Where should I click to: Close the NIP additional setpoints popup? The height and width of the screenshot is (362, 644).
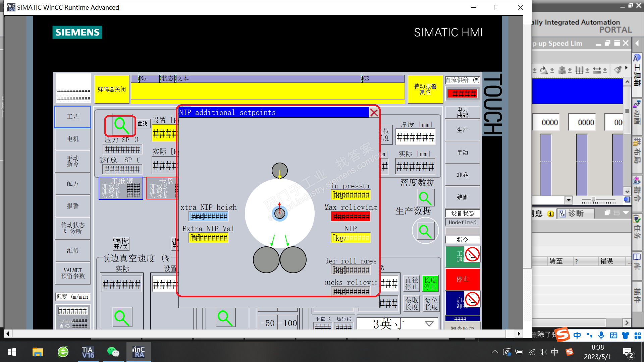(x=374, y=113)
